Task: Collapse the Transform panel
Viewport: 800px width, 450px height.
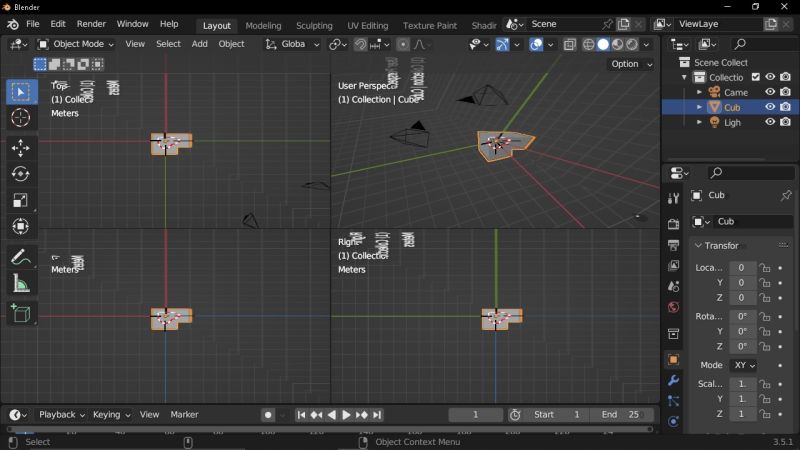Action: (x=698, y=246)
